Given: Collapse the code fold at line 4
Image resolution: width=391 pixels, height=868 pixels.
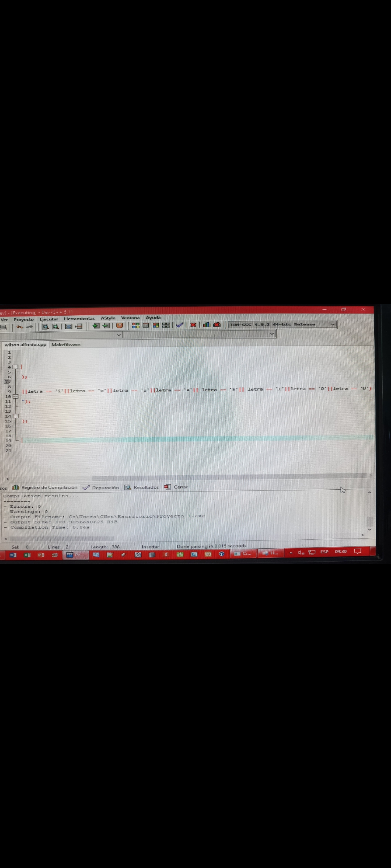Looking at the screenshot, I should [x=16, y=367].
